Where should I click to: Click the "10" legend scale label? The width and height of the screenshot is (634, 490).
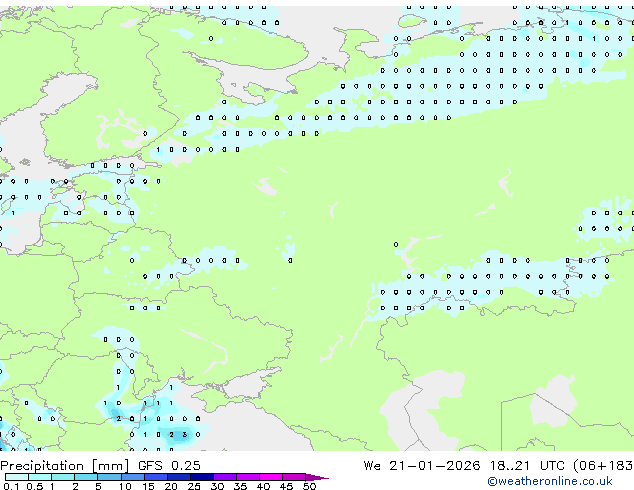[125, 486]
